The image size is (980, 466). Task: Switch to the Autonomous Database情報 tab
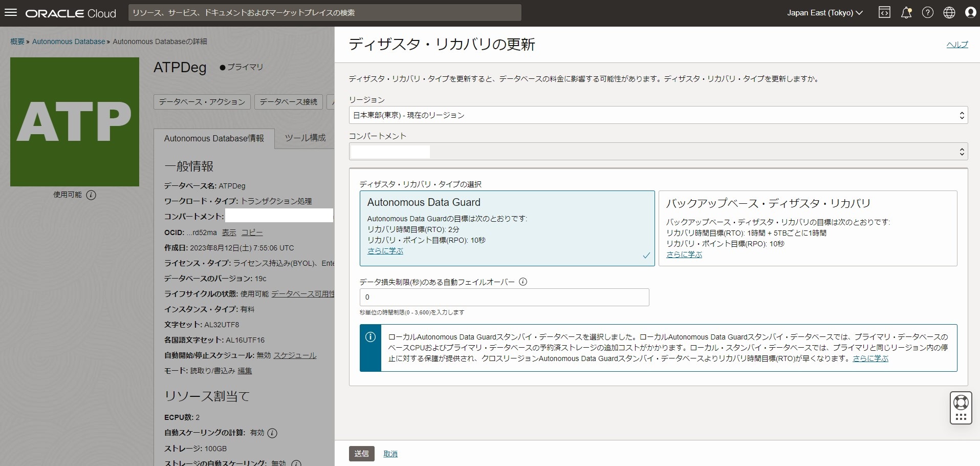214,138
